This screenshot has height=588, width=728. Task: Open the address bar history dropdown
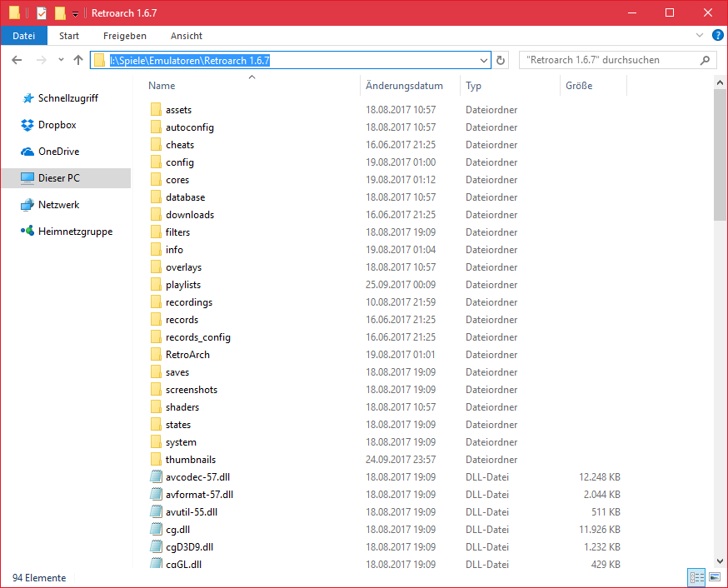[x=483, y=60]
